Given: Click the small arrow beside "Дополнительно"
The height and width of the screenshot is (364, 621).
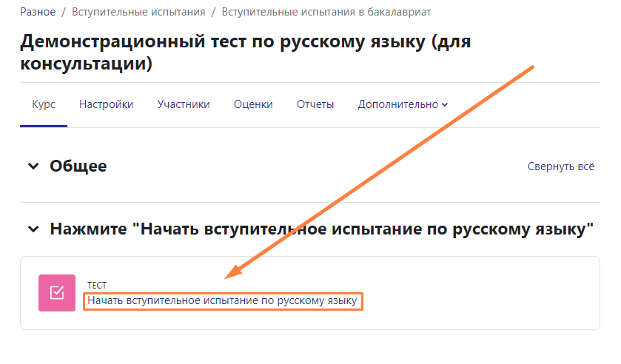Looking at the screenshot, I should coord(445,105).
